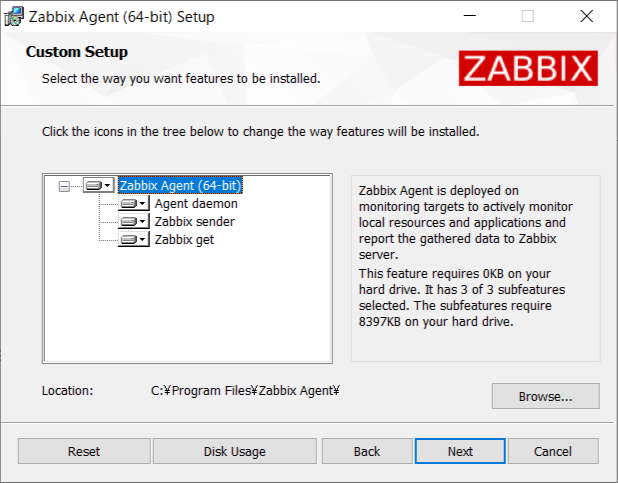Click the Reset button
Screen dimensions: 618x483
click(x=84, y=451)
